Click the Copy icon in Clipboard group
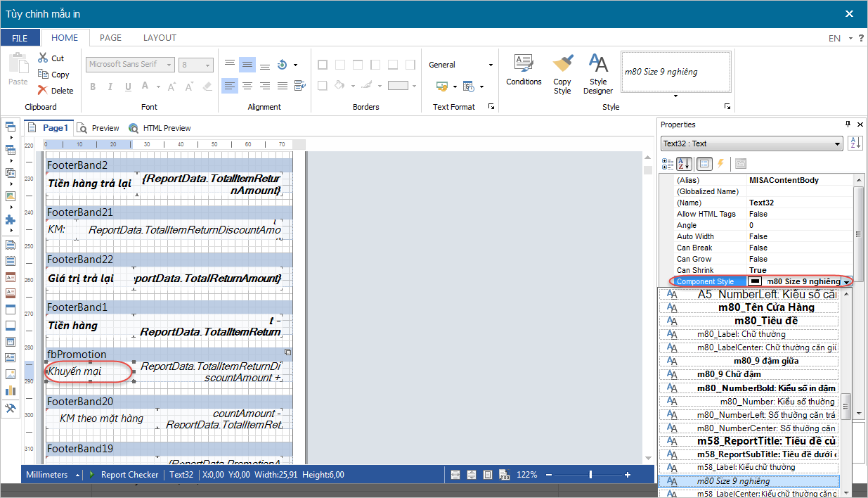 coord(43,74)
